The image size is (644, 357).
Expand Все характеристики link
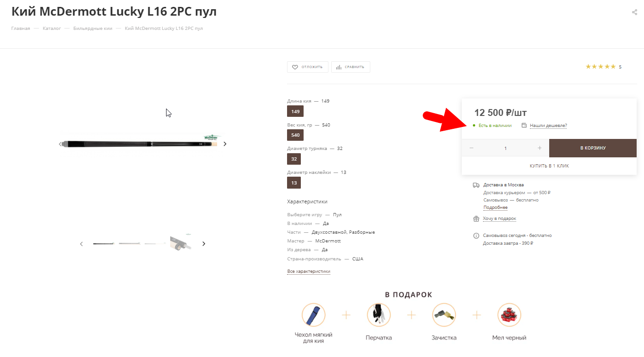309,271
